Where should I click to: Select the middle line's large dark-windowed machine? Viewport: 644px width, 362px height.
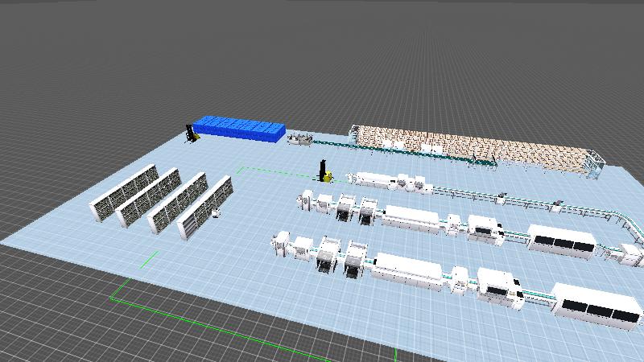(562, 240)
